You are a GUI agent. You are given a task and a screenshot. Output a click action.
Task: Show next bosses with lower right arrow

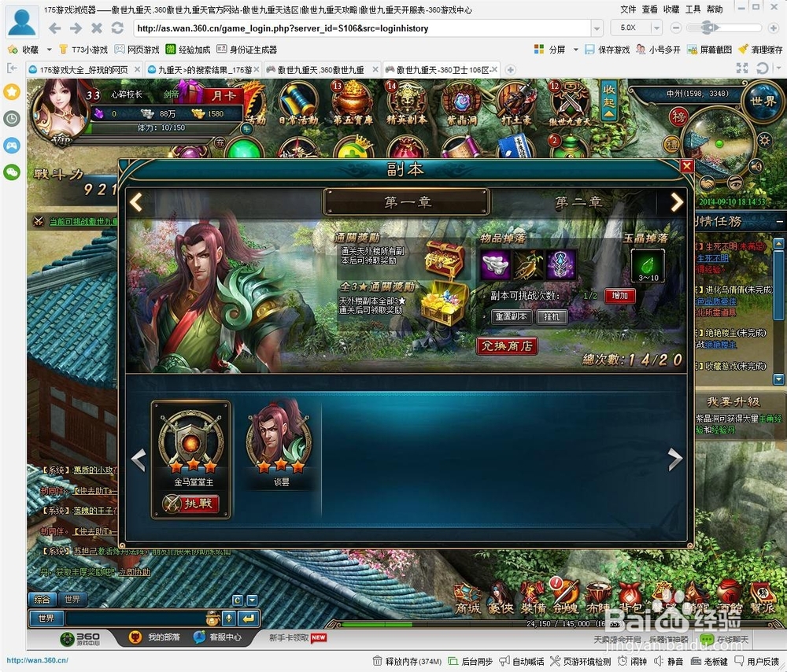[675, 460]
